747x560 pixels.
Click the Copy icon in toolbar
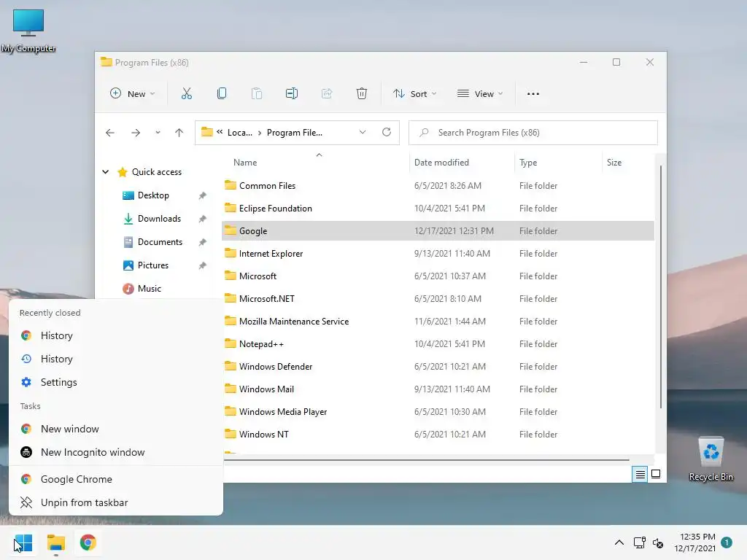(x=222, y=93)
